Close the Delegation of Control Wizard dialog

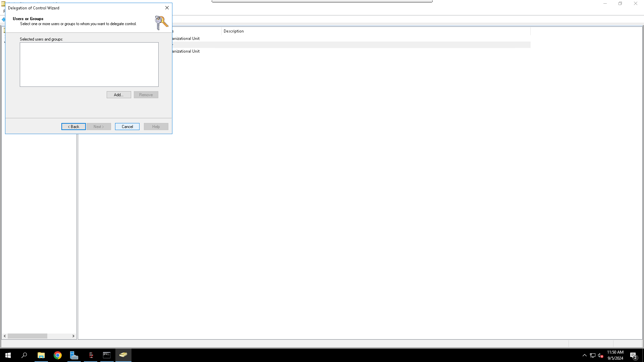coord(167,8)
